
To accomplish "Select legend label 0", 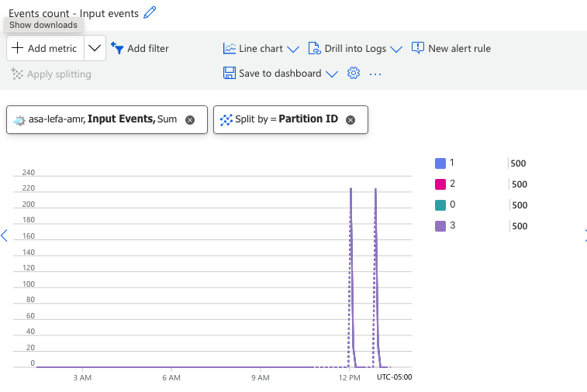I will pyautogui.click(x=452, y=205).
